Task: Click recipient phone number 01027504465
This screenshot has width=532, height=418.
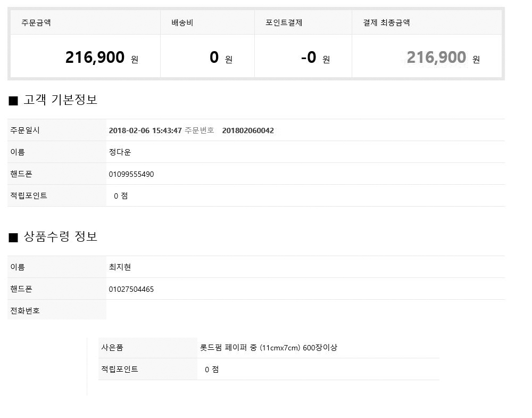Action: (131, 289)
